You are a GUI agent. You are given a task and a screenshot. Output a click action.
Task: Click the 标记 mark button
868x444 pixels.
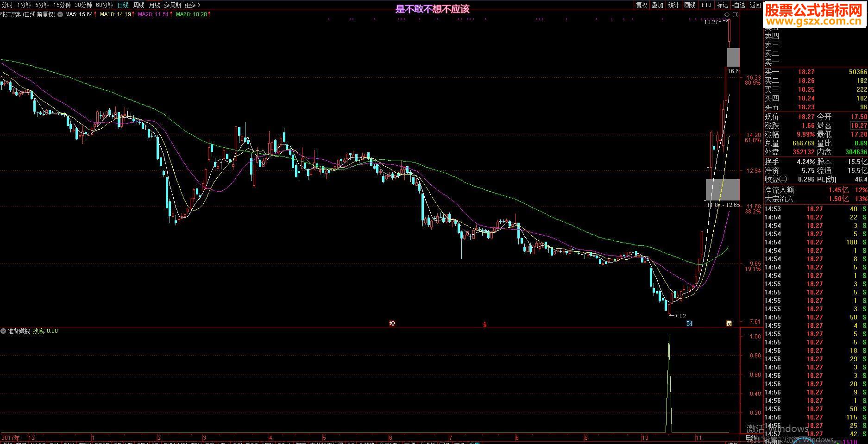pyautogui.click(x=722, y=5)
